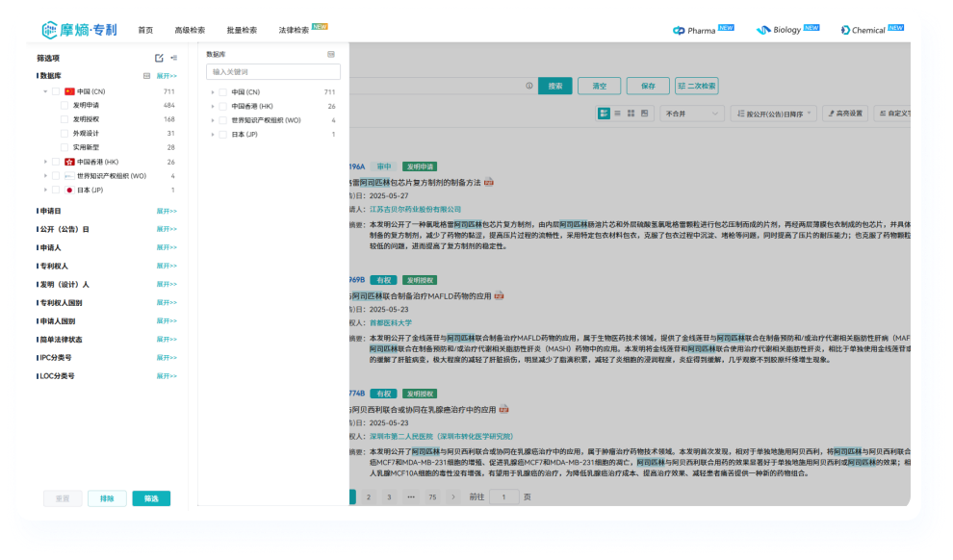
Task: Click the 筛选 button at the bottom
Action: (x=151, y=498)
